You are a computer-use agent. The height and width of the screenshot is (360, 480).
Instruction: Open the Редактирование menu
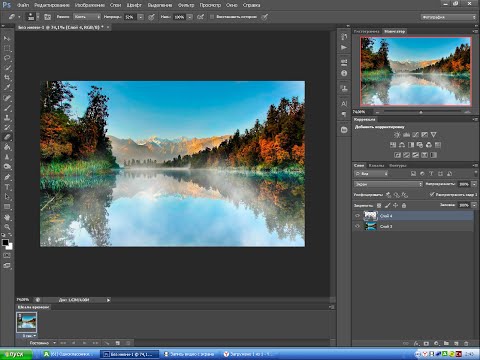[52, 5]
